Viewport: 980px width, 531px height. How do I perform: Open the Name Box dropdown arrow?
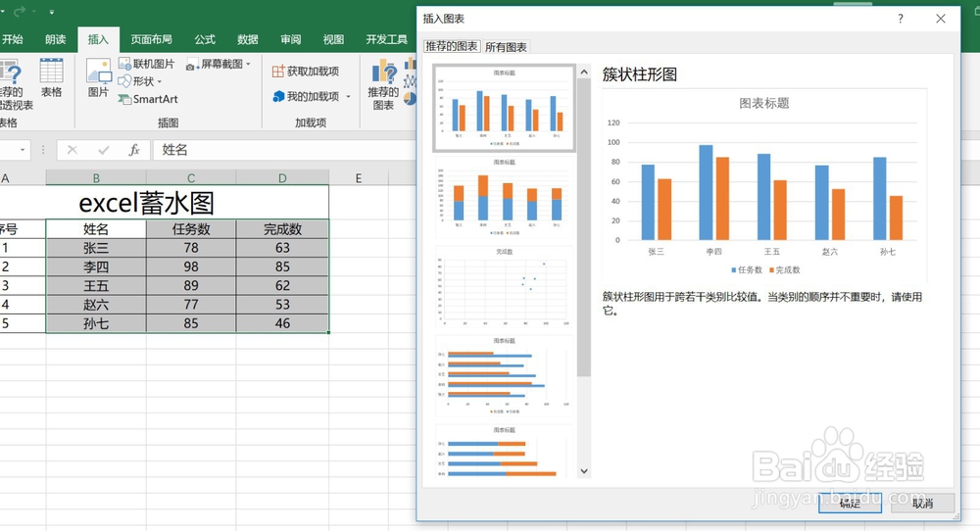23,150
